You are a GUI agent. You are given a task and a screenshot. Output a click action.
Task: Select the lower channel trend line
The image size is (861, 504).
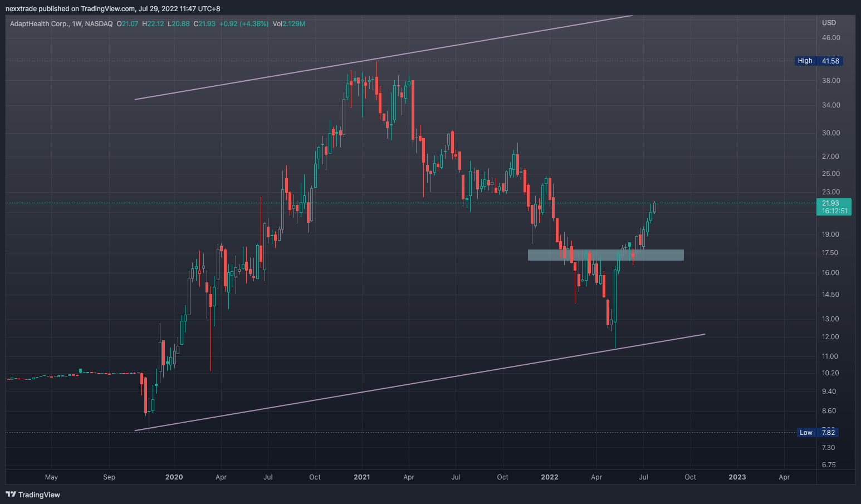420,382
